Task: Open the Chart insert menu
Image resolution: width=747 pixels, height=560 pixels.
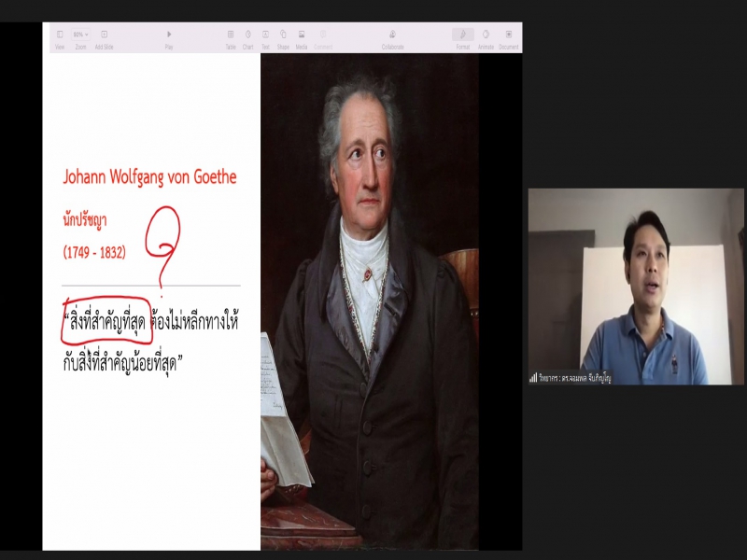Action: 247,35
